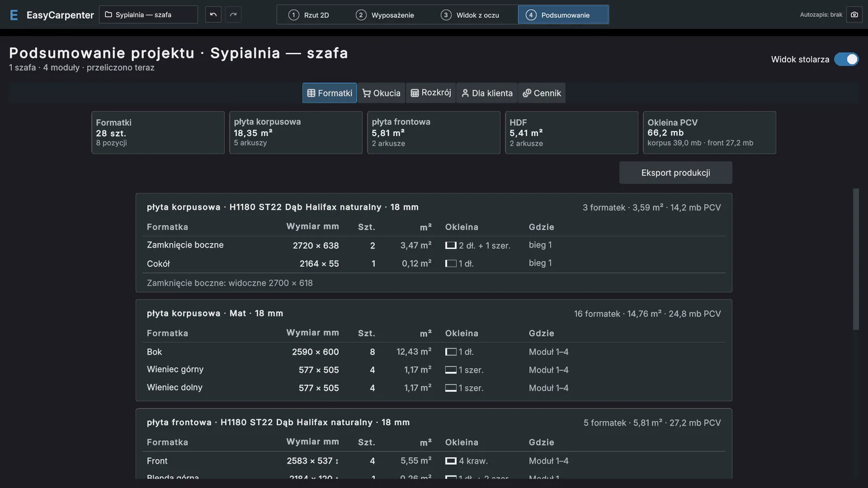868x488 pixels.
Task: Click the EasyCarpenter logo icon
Action: (x=14, y=15)
